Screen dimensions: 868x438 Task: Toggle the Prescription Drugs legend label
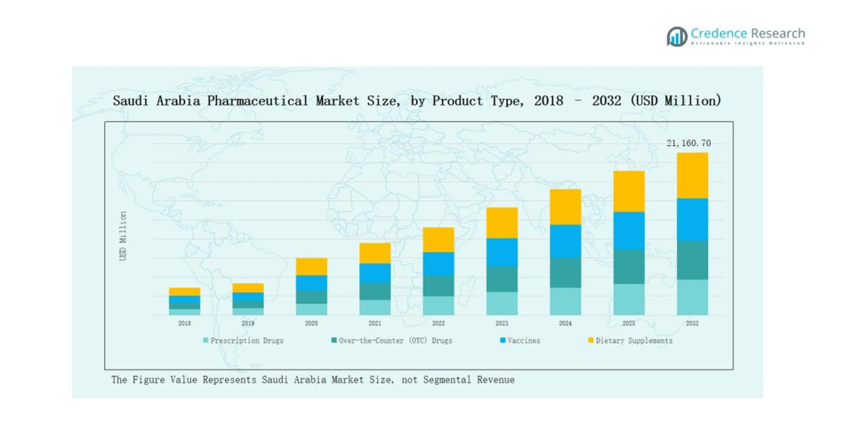(247, 341)
